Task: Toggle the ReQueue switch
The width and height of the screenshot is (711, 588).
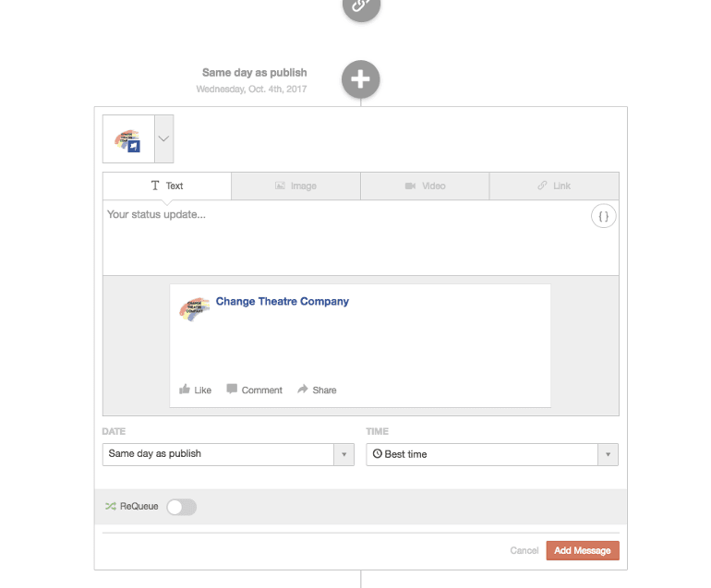Action: (x=181, y=507)
